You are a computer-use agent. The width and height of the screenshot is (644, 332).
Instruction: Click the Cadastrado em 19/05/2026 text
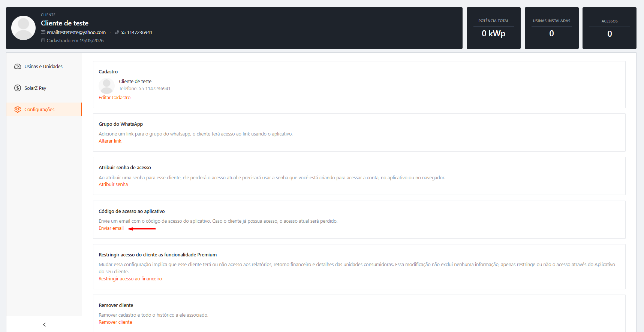[x=75, y=41]
